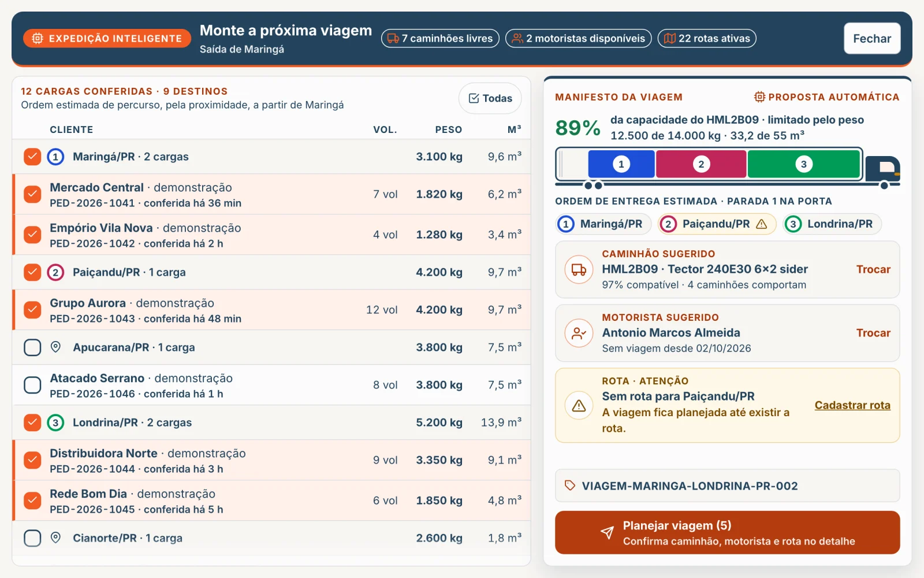
Task: Click the Planejar viagem (5) button
Action: point(728,532)
